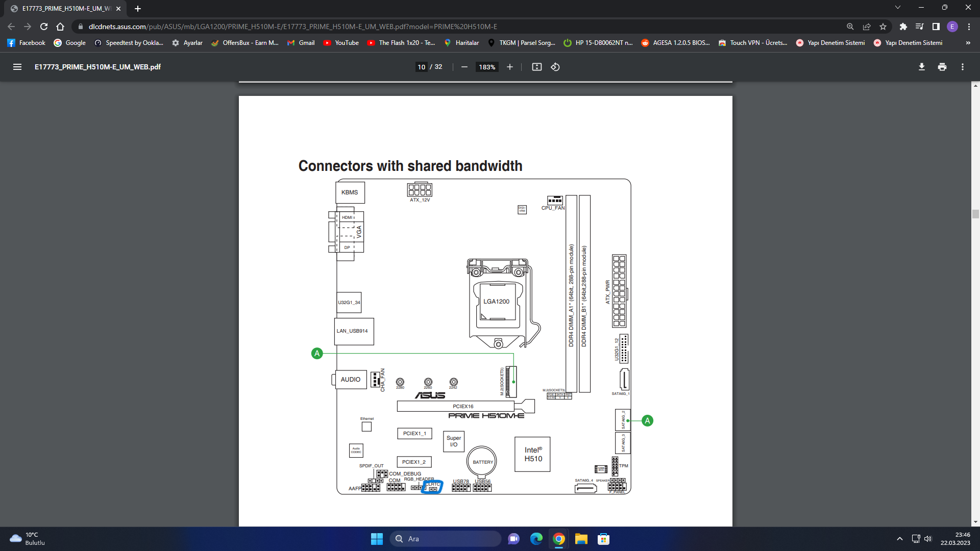The image size is (980, 551).
Task: Open the network tray icon
Action: click(x=916, y=539)
